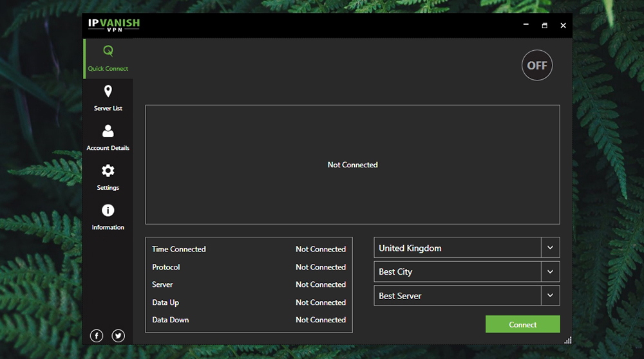Click the green Connect button
The width and height of the screenshot is (644, 359).
pos(522,324)
